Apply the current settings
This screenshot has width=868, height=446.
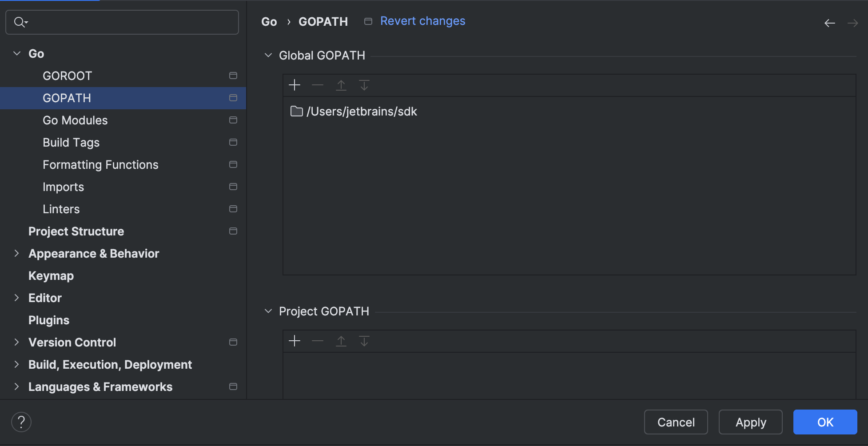pyautogui.click(x=750, y=422)
